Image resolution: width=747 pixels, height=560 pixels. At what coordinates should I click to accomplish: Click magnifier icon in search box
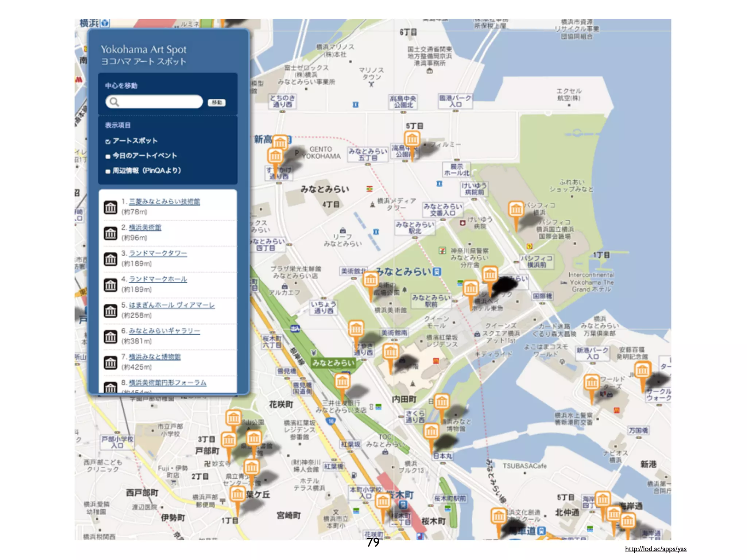pyautogui.click(x=114, y=102)
